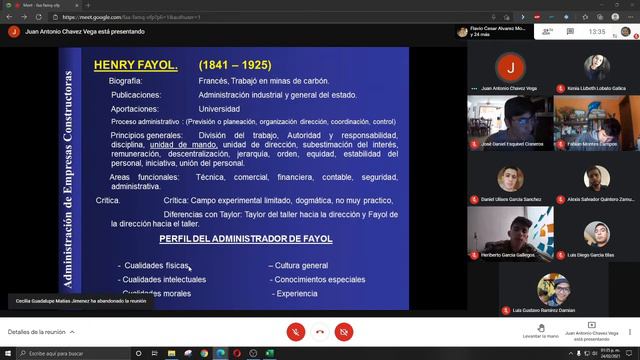Screen dimensions: 640x360
Task: Open the Windows Start menu
Action: [x=8, y=353]
